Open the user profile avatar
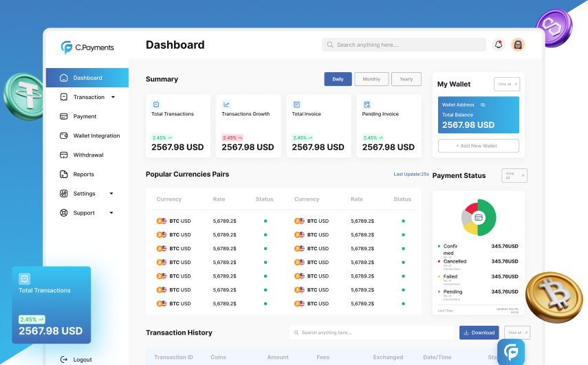 [518, 45]
